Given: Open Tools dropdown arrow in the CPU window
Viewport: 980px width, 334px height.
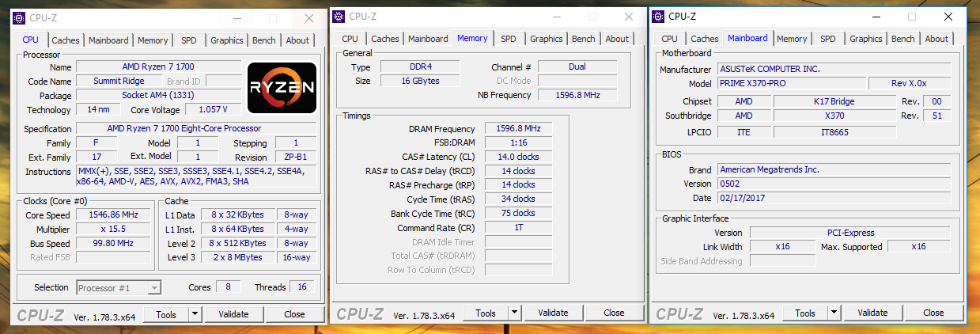Looking at the screenshot, I should [x=195, y=314].
